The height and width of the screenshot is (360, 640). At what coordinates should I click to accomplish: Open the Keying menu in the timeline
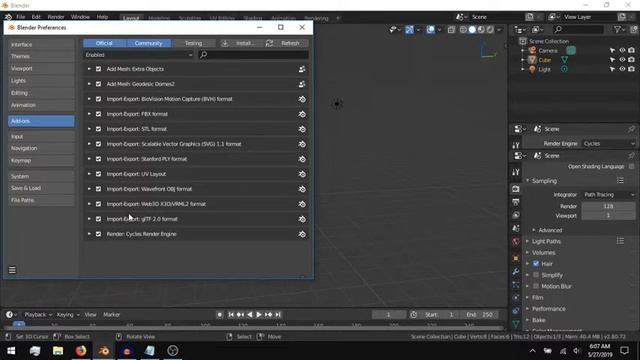pos(68,315)
